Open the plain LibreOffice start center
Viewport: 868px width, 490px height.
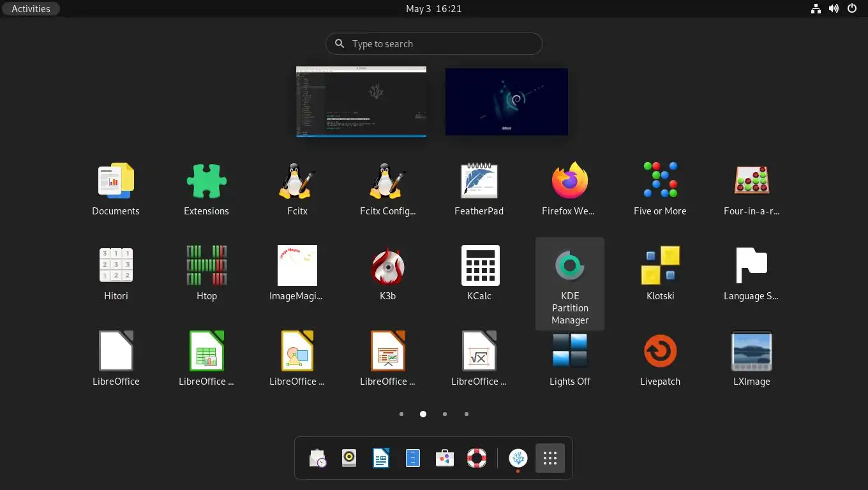[x=116, y=359]
